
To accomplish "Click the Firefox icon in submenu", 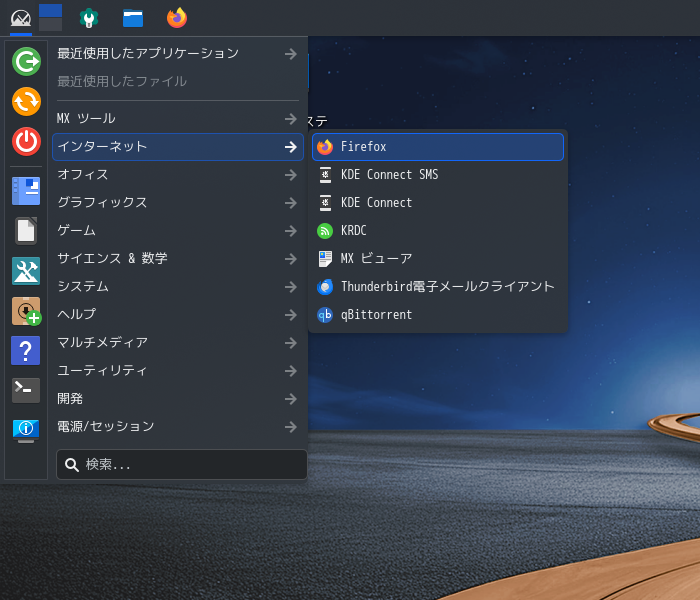I will click(325, 147).
